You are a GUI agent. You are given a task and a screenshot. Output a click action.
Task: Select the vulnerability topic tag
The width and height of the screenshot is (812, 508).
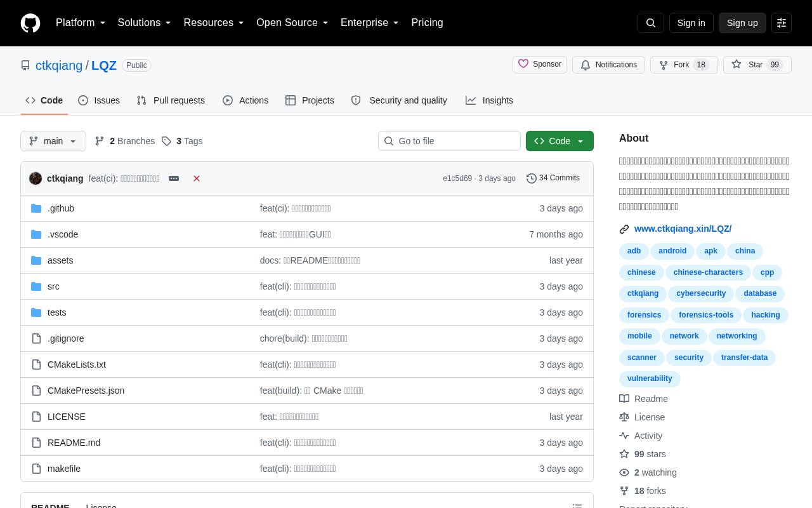(650, 378)
